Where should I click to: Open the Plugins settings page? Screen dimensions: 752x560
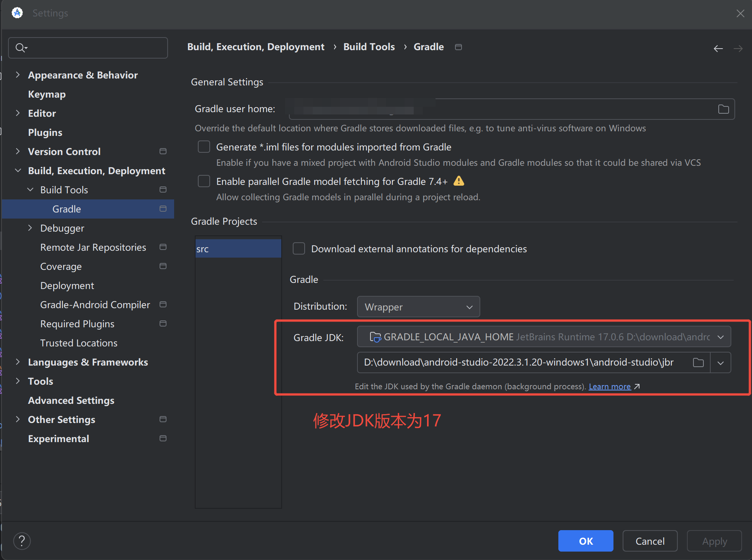pos(45,132)
